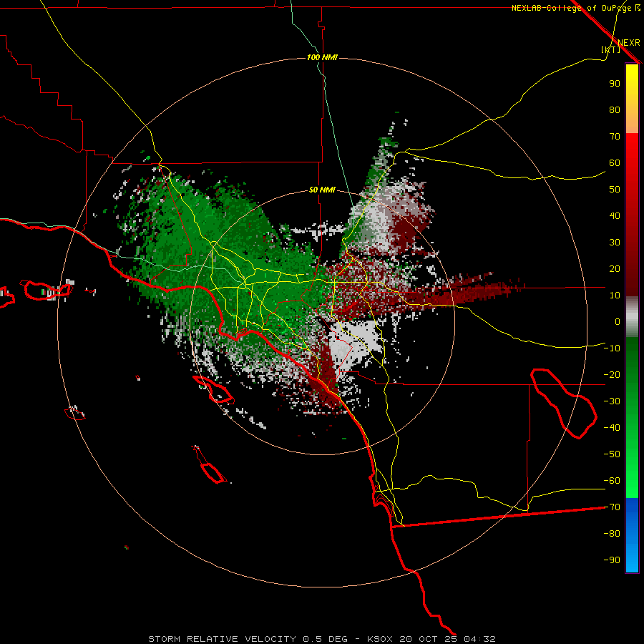
Task: Click the 100 NMI range ring label
Action: 322,57
